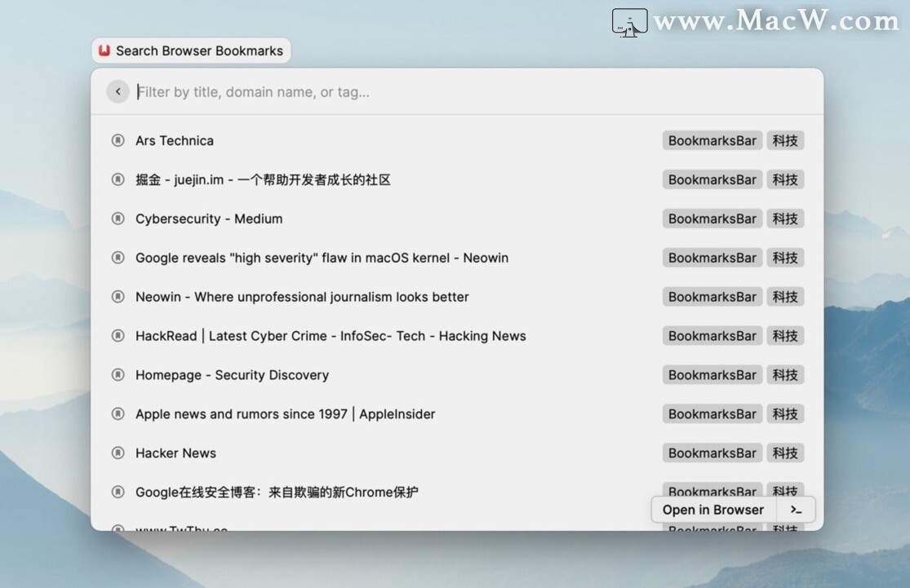Click BookmarksBar tag on Neowin unprofessional journalism row
The image size is (910, 588).
[712, 296]
